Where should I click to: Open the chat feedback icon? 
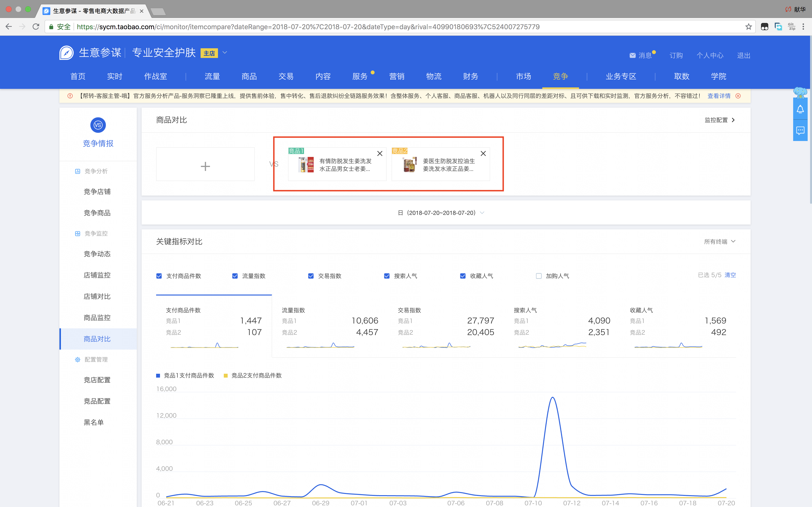click(800, 130)
